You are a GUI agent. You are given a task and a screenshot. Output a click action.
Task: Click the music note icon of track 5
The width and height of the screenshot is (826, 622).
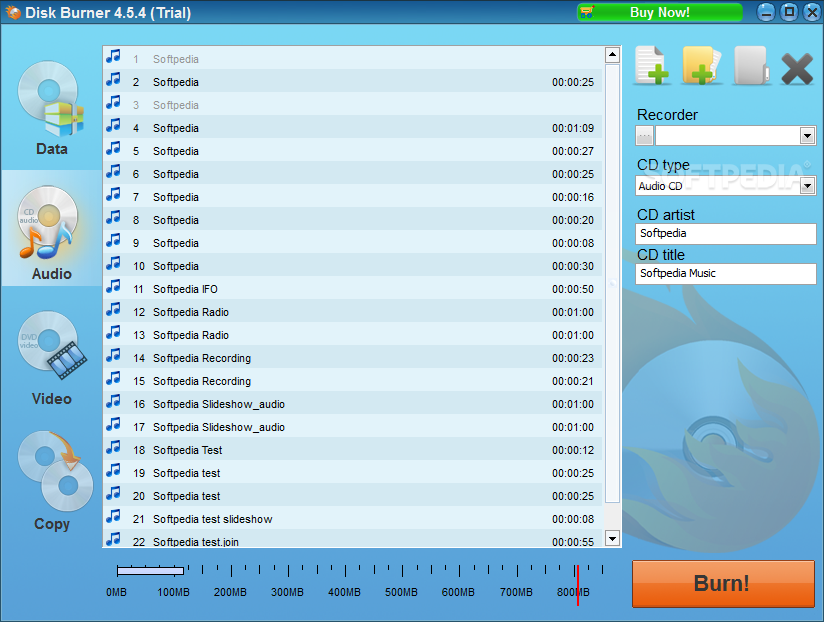113,149
